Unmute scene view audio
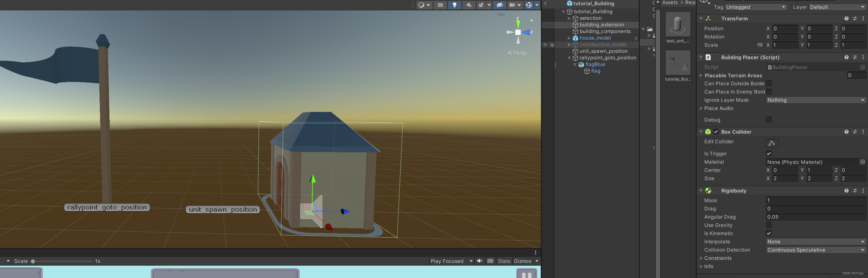 [468, 5]
